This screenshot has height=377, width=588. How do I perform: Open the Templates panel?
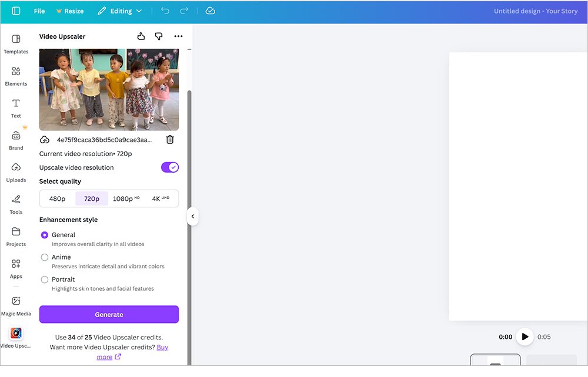click(x=16, y=43)
